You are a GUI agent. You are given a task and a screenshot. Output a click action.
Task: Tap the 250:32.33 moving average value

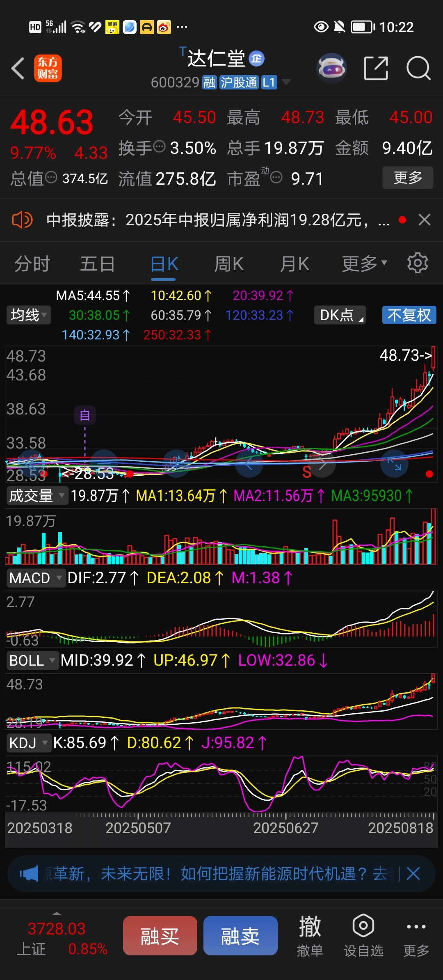(x=177, y=335)
